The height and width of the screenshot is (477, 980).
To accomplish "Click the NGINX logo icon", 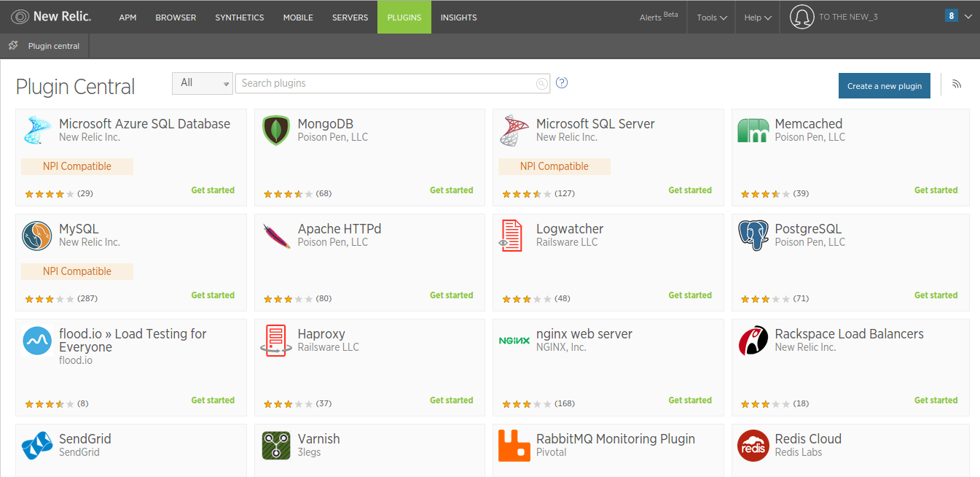I will [514, 341].
